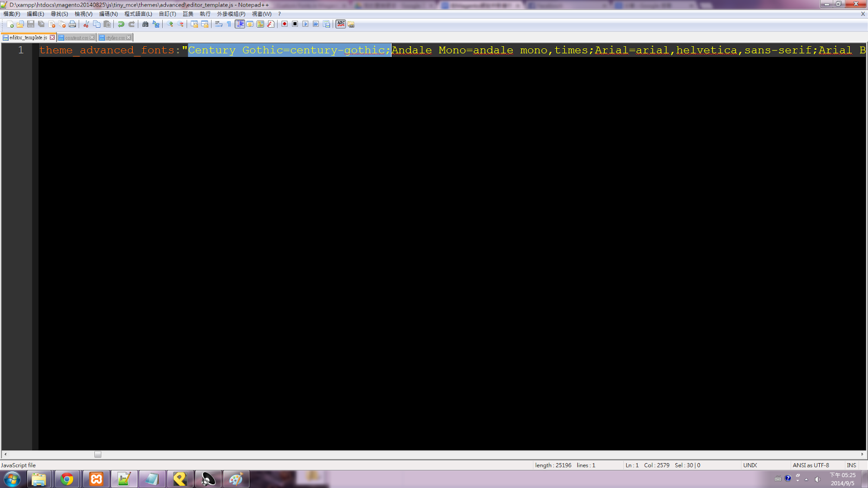Image resolution: width=868 pixels, height=488 pixels.
Task: Start macro recording with red record icon
Action: point(284,24)
